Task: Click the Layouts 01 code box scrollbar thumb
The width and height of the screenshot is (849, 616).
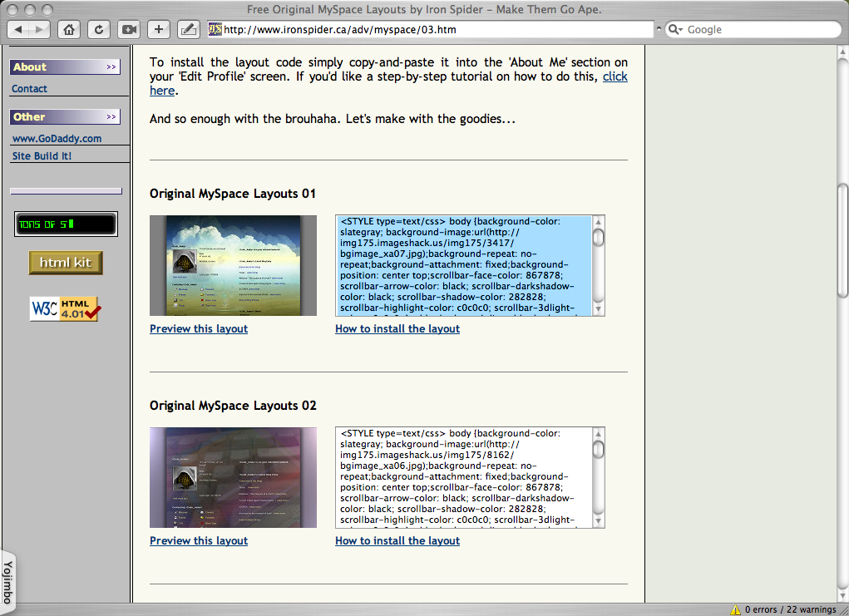Action: [599, 237]
